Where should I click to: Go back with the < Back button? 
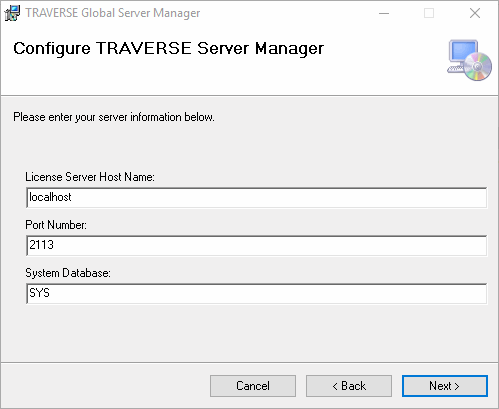(349, 386)
